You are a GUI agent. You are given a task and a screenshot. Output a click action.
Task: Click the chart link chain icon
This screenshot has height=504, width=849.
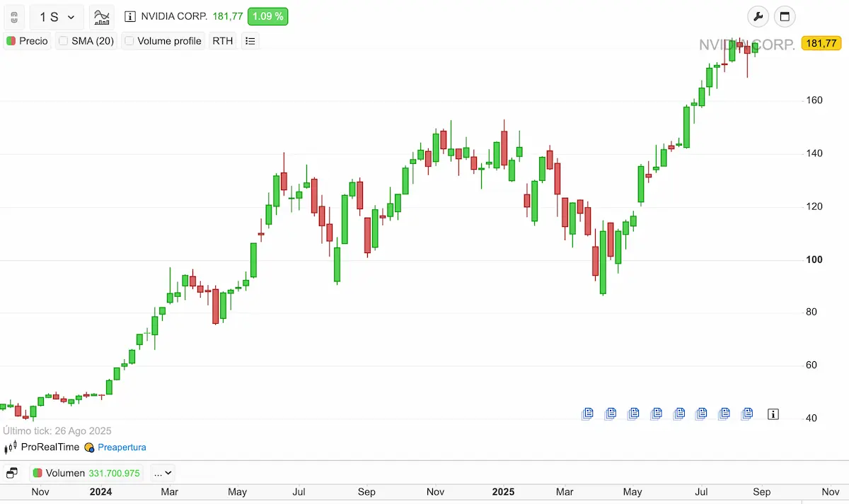pyautogui.click(x=13, y=17)
